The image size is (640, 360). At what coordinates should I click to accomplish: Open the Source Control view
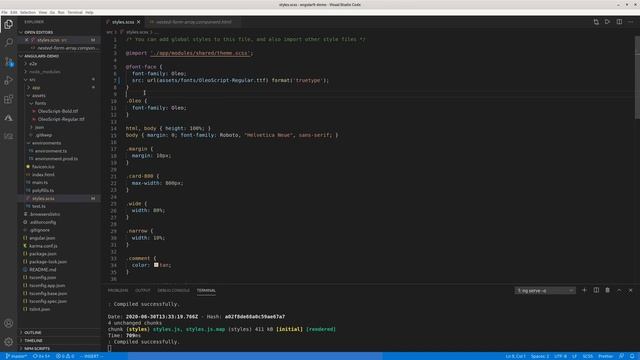point(9,62)
